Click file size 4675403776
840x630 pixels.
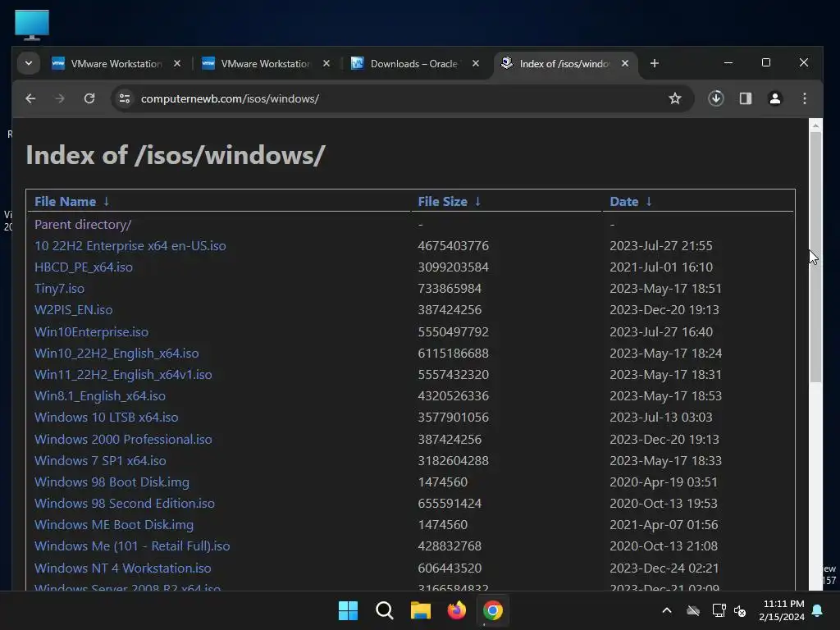(453, 246)
